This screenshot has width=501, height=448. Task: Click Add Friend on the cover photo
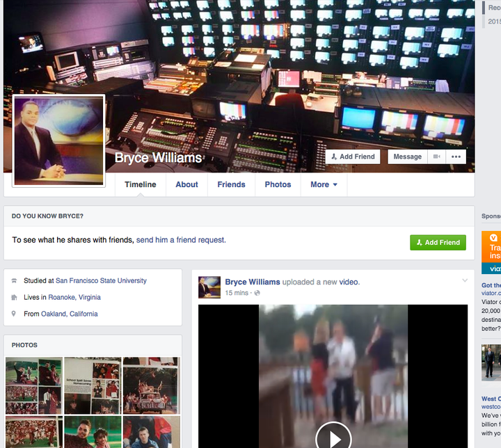coord(353,157)
